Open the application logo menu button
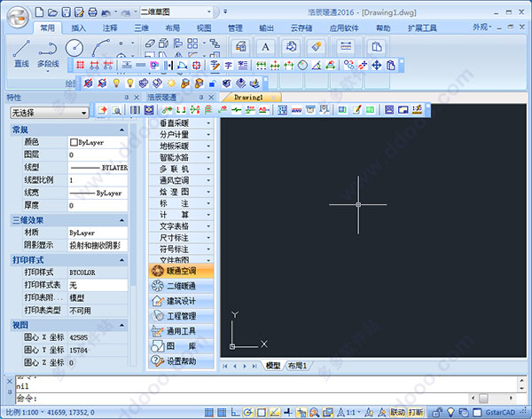This screenshot has height=419, width=532. [x=19, y=17]
